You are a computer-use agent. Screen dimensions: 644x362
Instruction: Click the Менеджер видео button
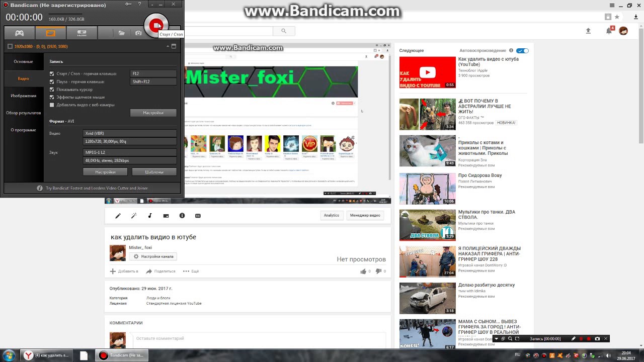(365, 215)
